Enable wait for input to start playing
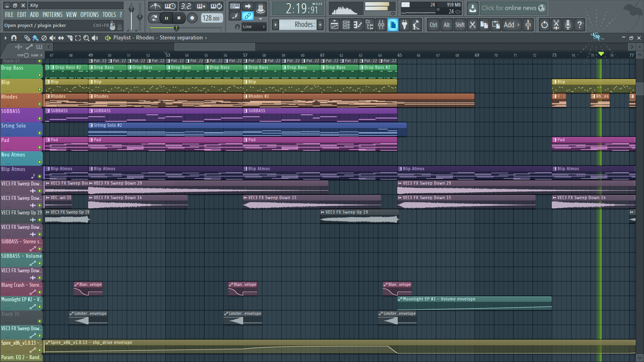Image resolution: width=644 pixels, height=362 pixels. [x=170, y=6]
